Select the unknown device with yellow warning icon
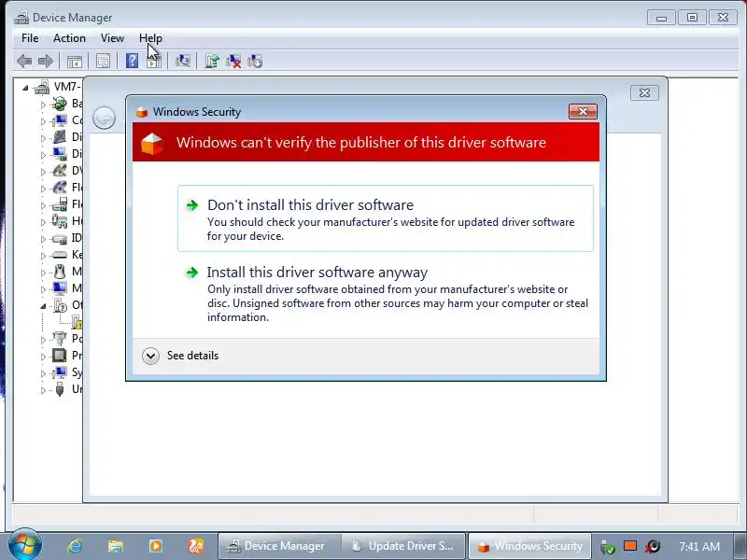This screenshot has width=747, height=560. 77,322
